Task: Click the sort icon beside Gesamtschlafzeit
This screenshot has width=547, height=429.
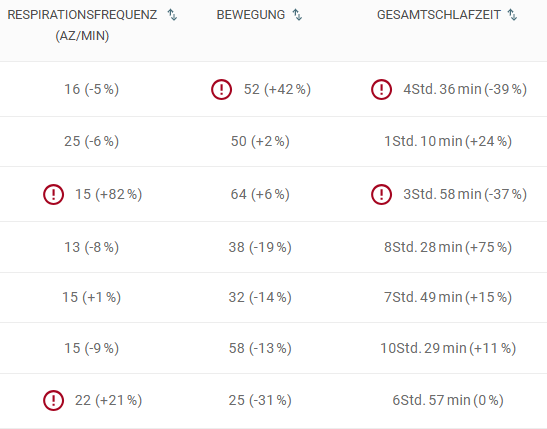Action: (512, 15)
